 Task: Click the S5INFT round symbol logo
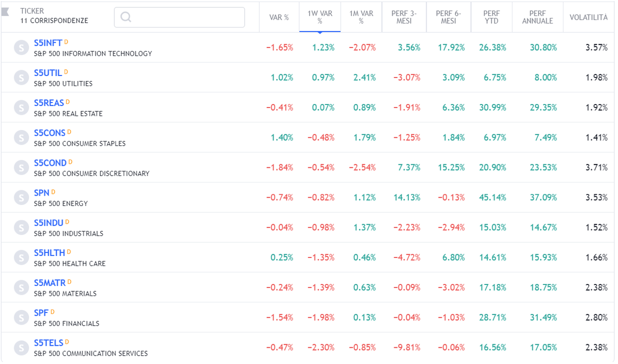[x=21, y=48]
